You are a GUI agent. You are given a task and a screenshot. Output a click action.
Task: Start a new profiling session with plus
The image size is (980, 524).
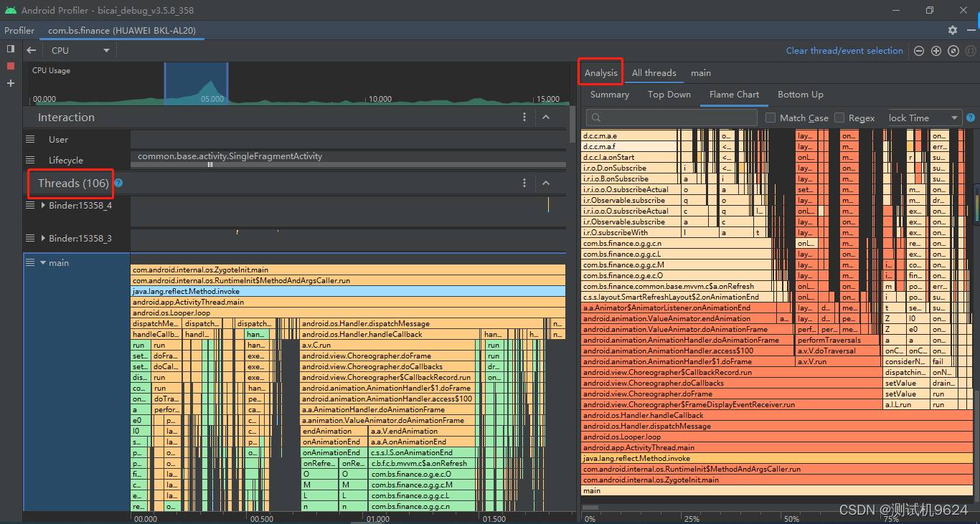pyautogui.click(x=11, y=83)
